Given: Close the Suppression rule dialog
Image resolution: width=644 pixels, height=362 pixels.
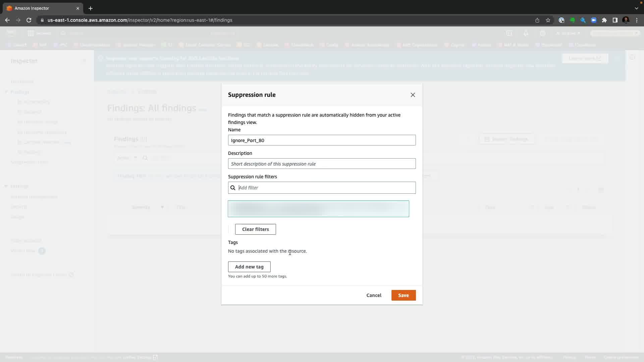Looking at the screenshot, I should (413, 95).
